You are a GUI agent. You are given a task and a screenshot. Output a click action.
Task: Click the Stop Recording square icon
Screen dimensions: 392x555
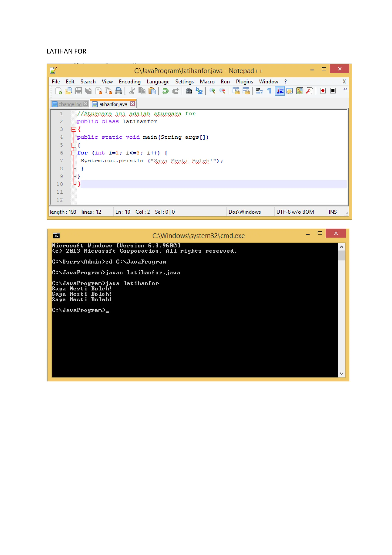pos(333,91)
